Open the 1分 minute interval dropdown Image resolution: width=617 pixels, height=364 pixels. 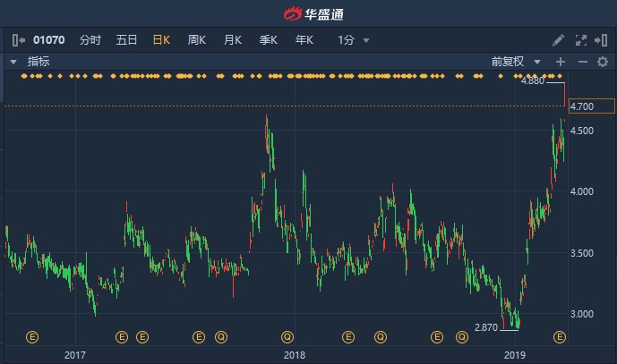tap(353, 40)
